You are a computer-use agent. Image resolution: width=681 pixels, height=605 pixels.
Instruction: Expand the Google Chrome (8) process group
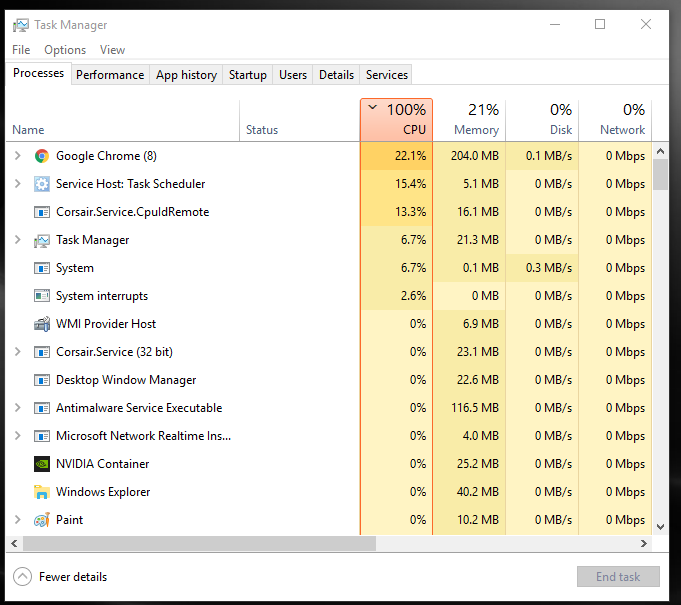pos(17,155)
